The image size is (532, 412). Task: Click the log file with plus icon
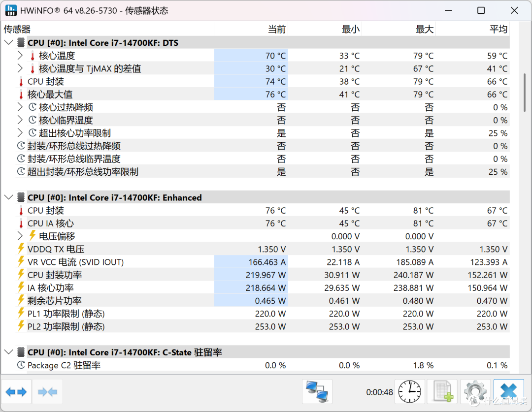pos(442,392)
